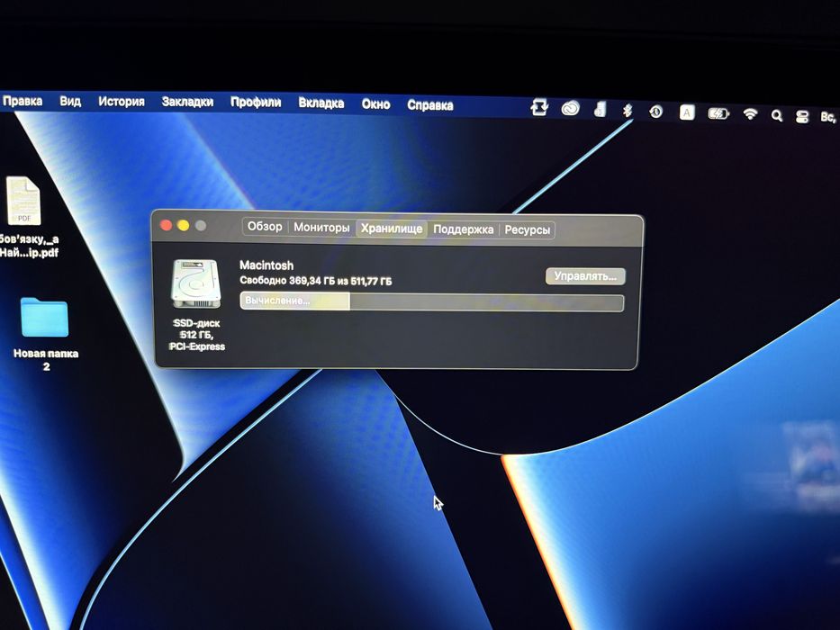The image size is (840, 630).
Task: Switch to the Поддержка tab
Action: pyautogui.click(x=463, y=229)
